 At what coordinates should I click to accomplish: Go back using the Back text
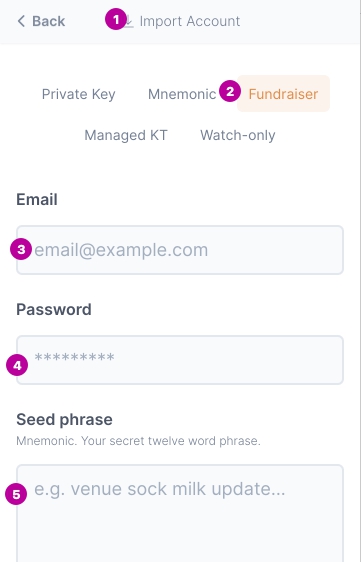pos(48,21)
